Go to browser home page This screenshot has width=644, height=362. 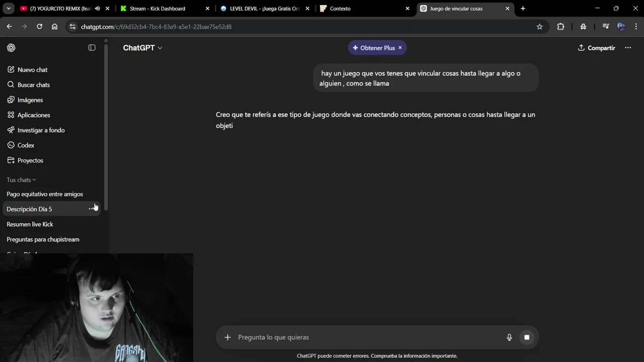coord(54,27)
